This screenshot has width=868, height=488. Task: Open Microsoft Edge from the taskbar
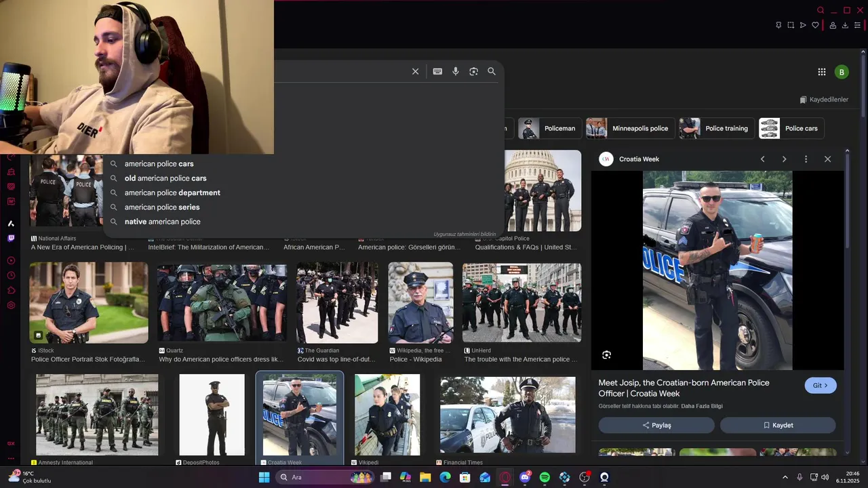445,477
